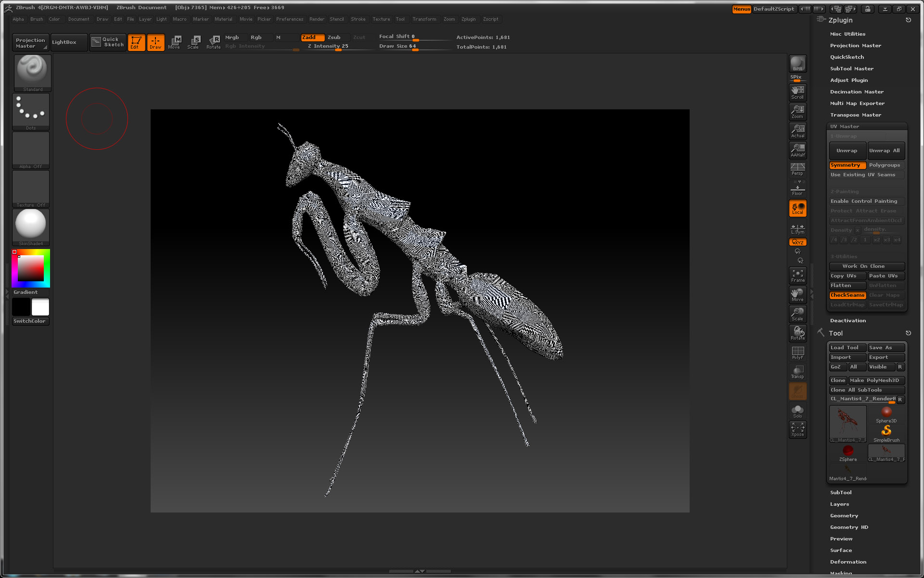Open the Standard brush picker
Screen dimensions: 924x578
click(x=32, y=73)
